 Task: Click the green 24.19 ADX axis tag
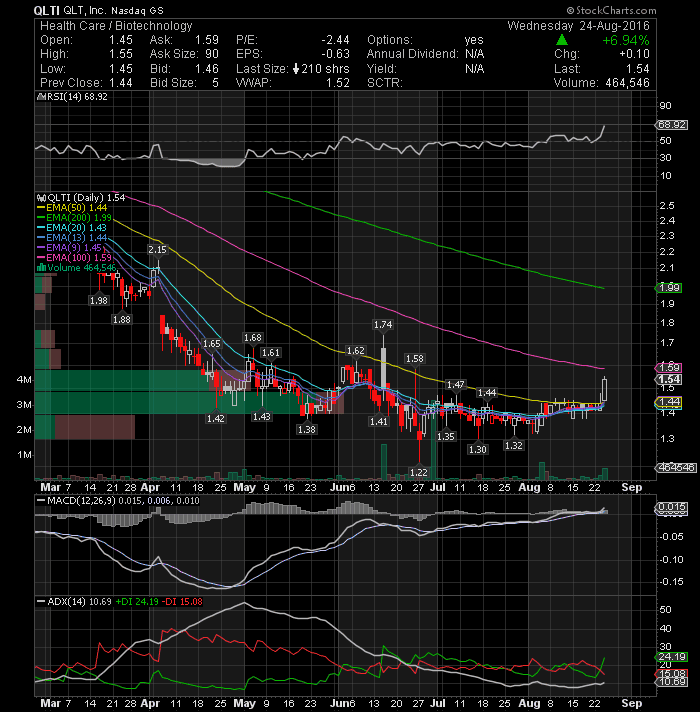pos(672,657)
